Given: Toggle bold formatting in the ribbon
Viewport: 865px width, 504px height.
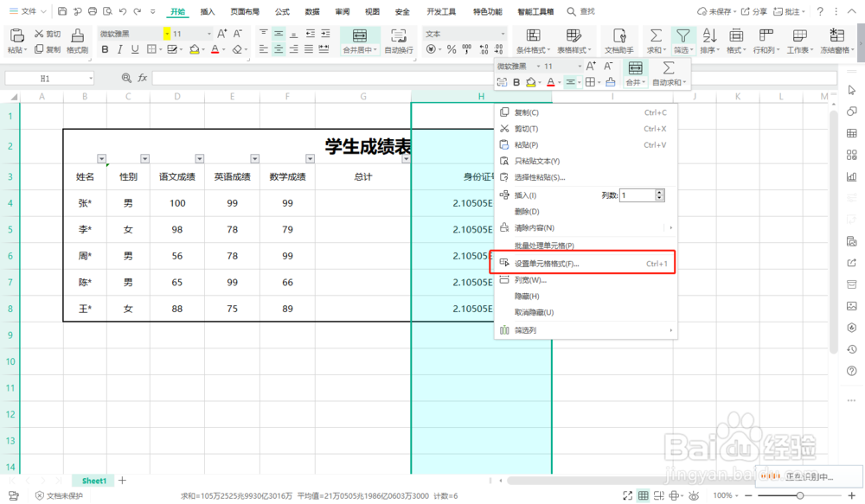Looking at the screenshot, I should pyautogui.click(x=106, y=49).
